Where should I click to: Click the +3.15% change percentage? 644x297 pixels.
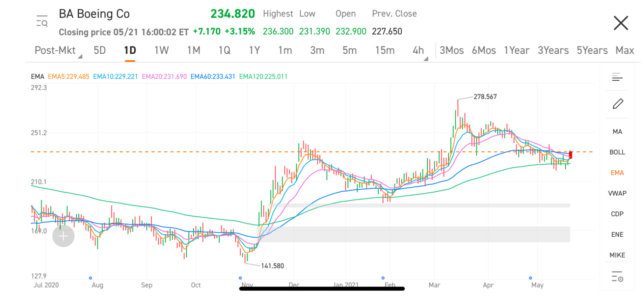240,31
